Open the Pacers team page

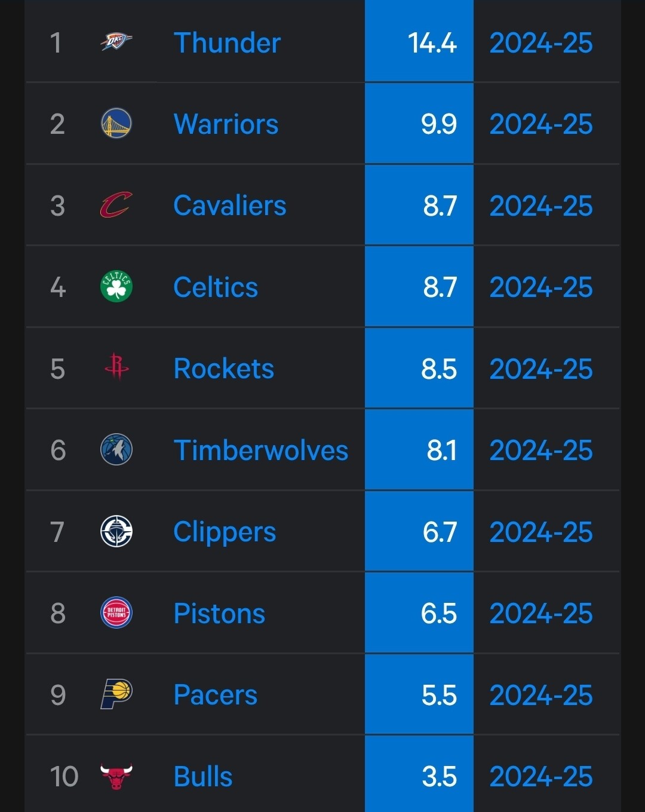(215, 695)
